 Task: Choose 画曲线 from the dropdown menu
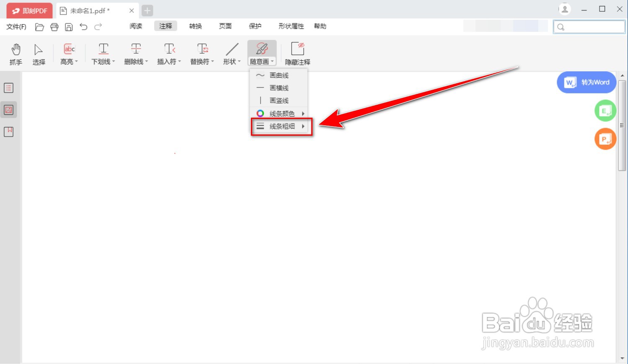[279, 75]
